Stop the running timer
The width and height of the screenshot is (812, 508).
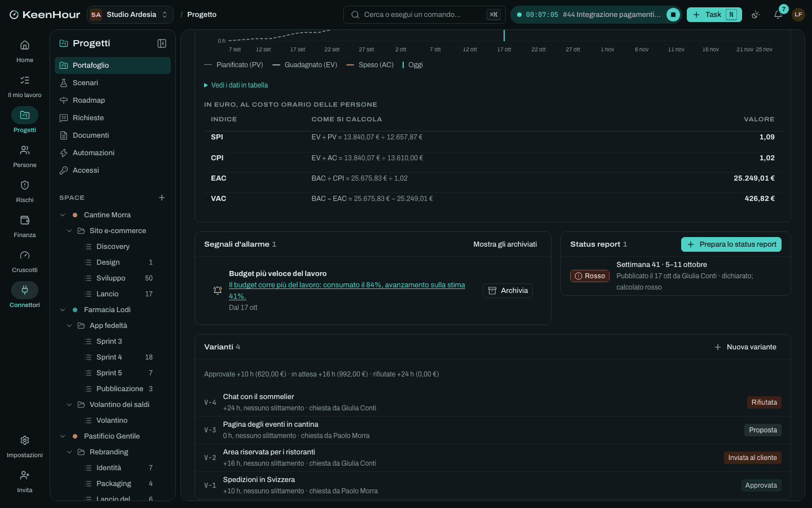tap(673, 15)
